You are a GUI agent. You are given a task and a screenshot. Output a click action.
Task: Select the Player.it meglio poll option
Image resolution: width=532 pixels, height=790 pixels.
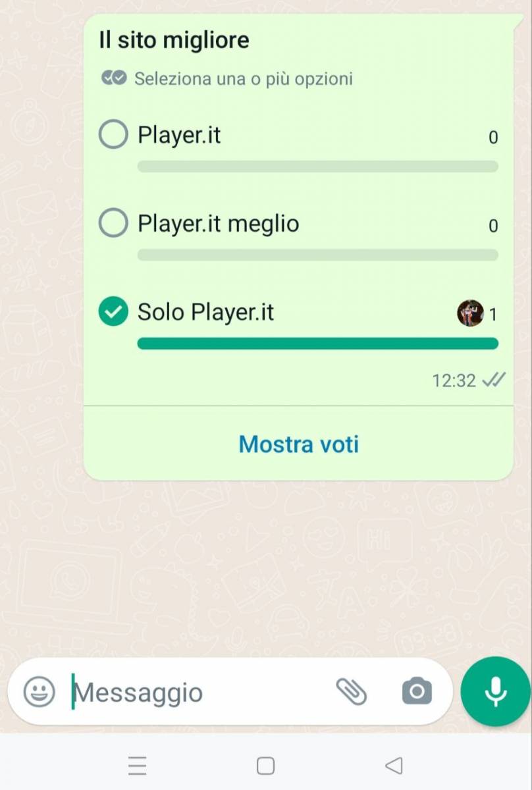113,224
